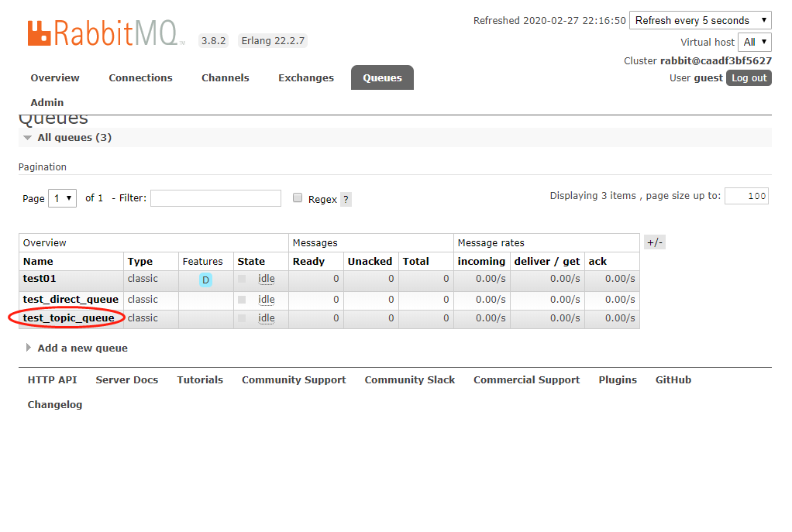Open the GitHub footer link
Viewport: 792px width, 532px height.
(673, 379)
